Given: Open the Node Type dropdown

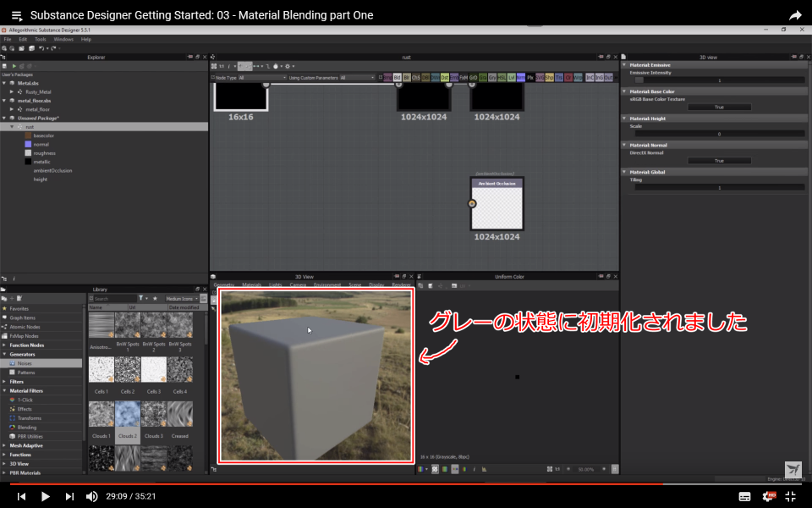Looking at the screenshot, I should [262, 78].
